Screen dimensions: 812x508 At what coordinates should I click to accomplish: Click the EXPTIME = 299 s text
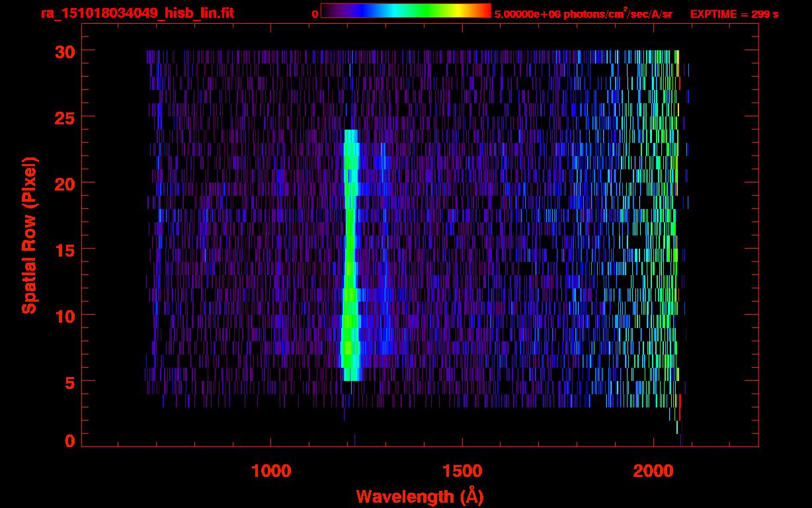[x=734, y=14]
